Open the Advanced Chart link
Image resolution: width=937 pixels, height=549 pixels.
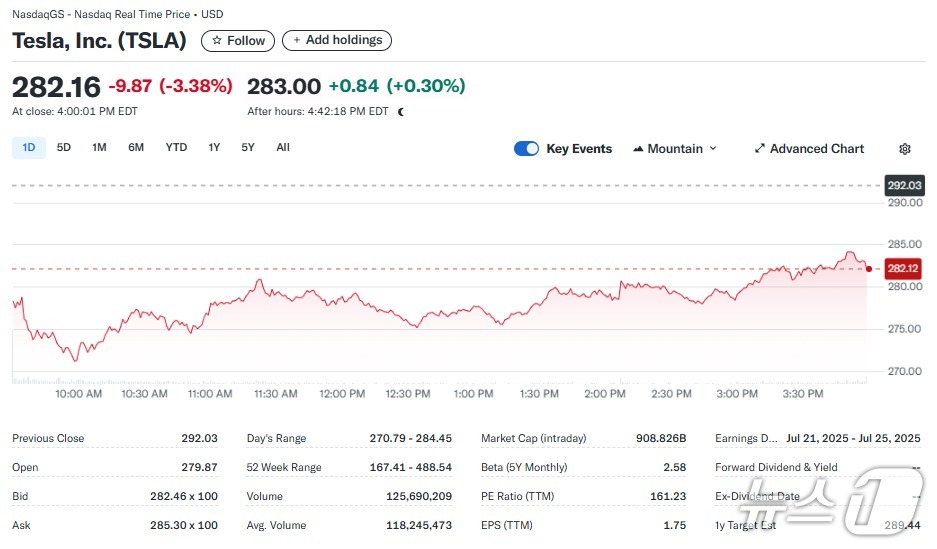pos(816,149)
